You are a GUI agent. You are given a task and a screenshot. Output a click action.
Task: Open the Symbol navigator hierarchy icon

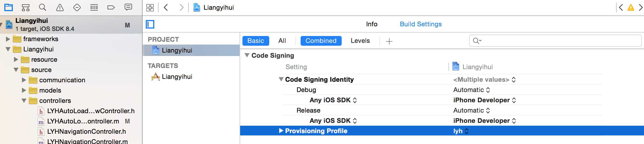pyautogui.click(x=26, y=7)
